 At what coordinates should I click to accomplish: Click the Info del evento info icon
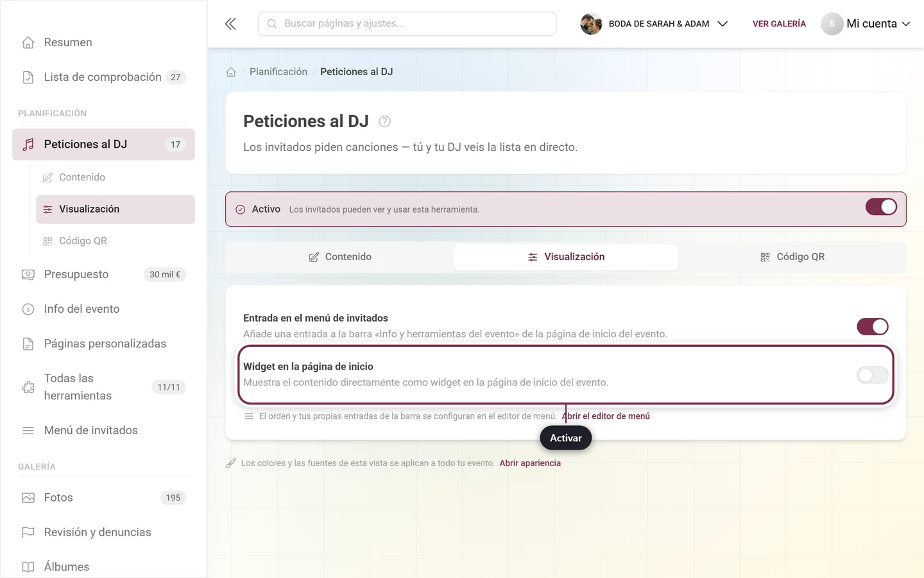[x=28, y=309]
